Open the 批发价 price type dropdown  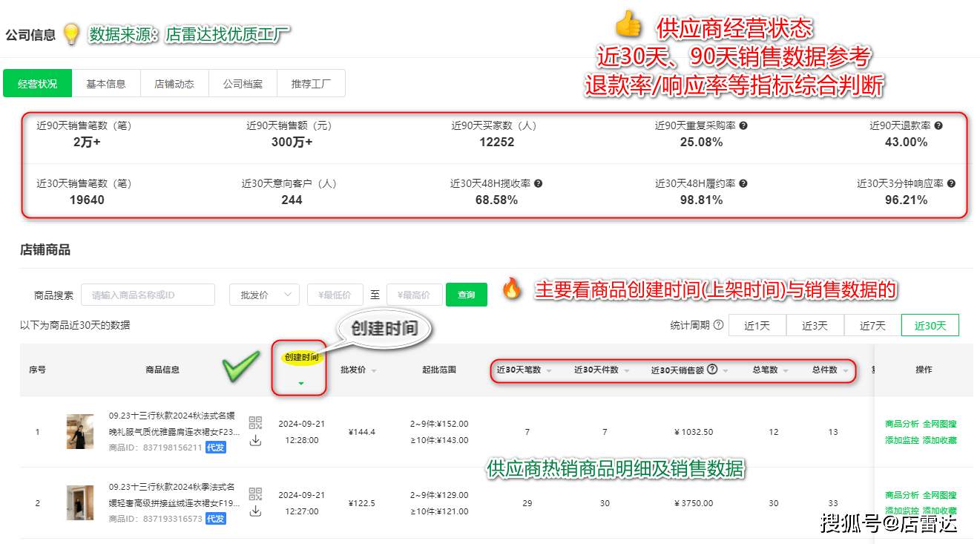pos(264,295)
